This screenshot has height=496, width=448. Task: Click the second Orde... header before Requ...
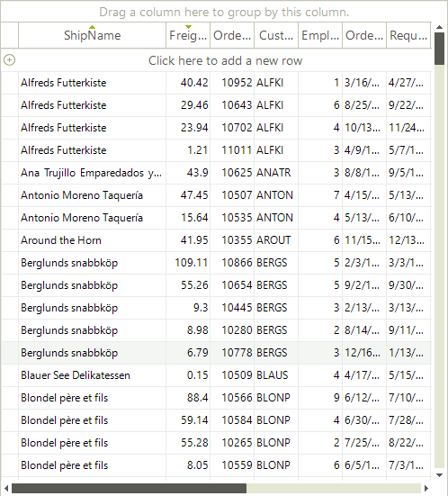click(364, 35)
